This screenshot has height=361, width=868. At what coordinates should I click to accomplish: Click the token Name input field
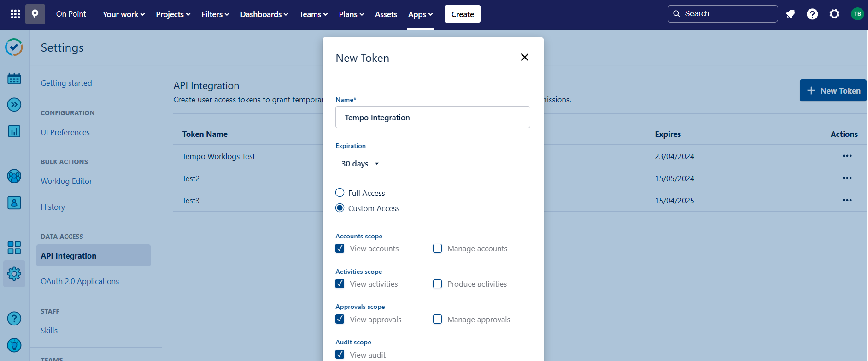click(433, 118)
